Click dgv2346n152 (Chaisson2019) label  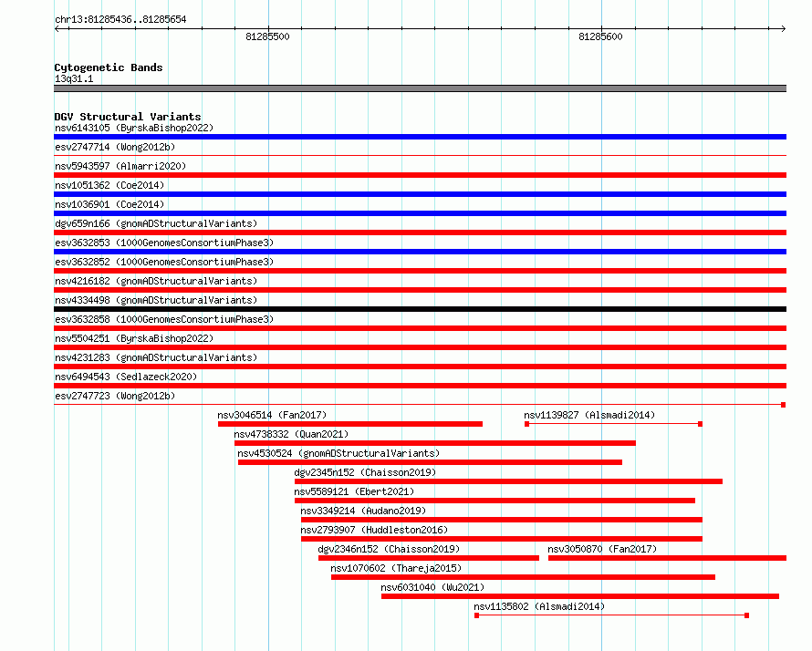point(389,549)
